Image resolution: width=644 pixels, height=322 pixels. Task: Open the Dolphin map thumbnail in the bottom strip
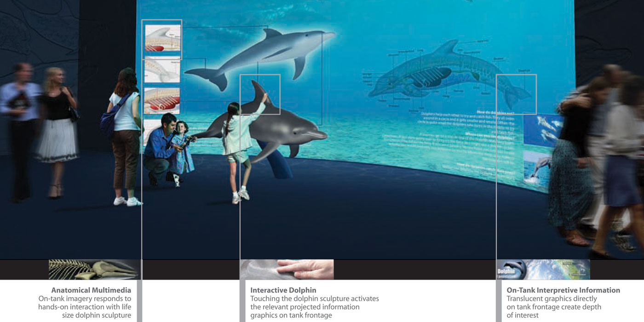543,270
